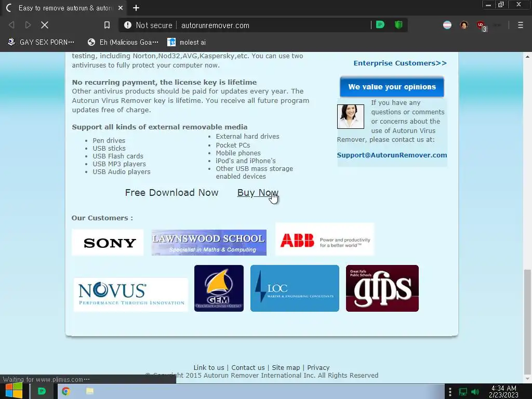
Task: Open the Eh (Malicious Goa... bookmark
Action: (x=123, y=42)
